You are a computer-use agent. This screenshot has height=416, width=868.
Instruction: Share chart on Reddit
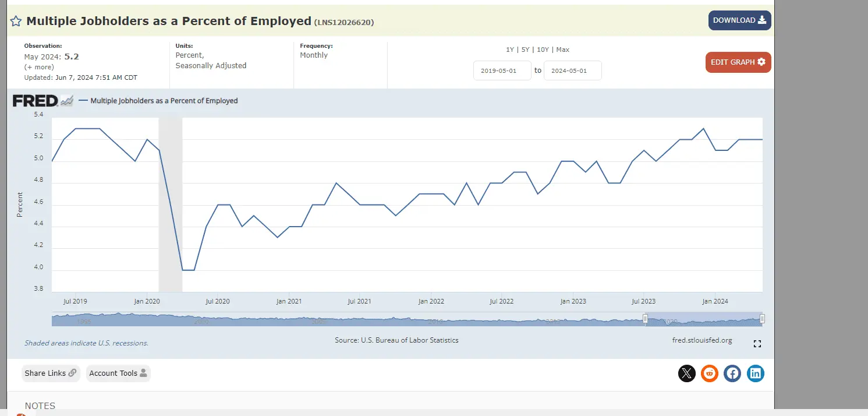click(x=710, y=373)
